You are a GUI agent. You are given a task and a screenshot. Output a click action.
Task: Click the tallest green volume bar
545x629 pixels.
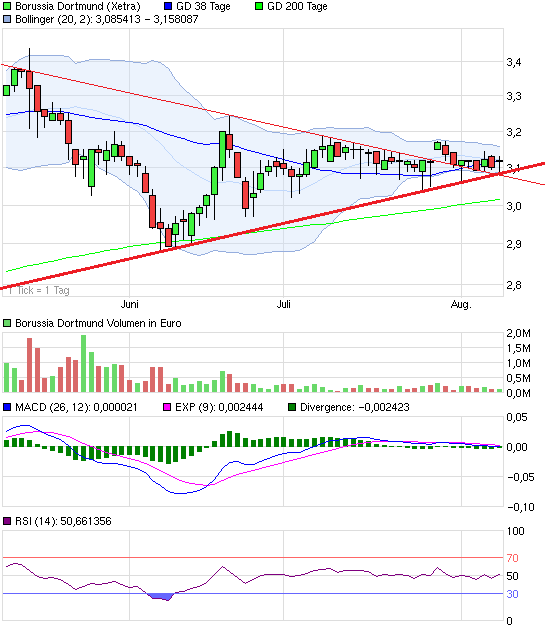click(83, 364)
